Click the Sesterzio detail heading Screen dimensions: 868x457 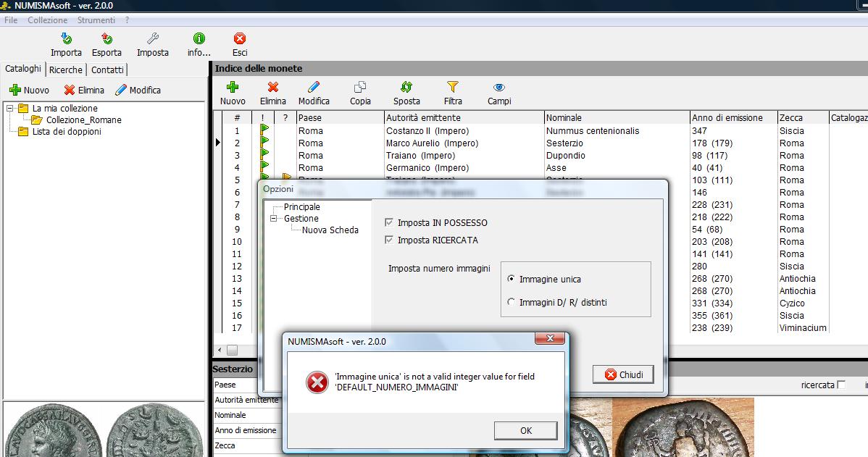[233, 369]
